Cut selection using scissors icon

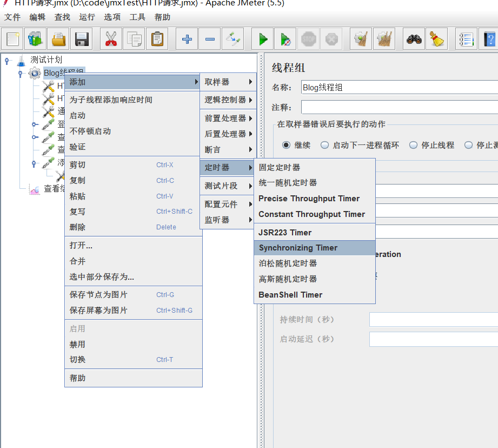coord(111,39)
